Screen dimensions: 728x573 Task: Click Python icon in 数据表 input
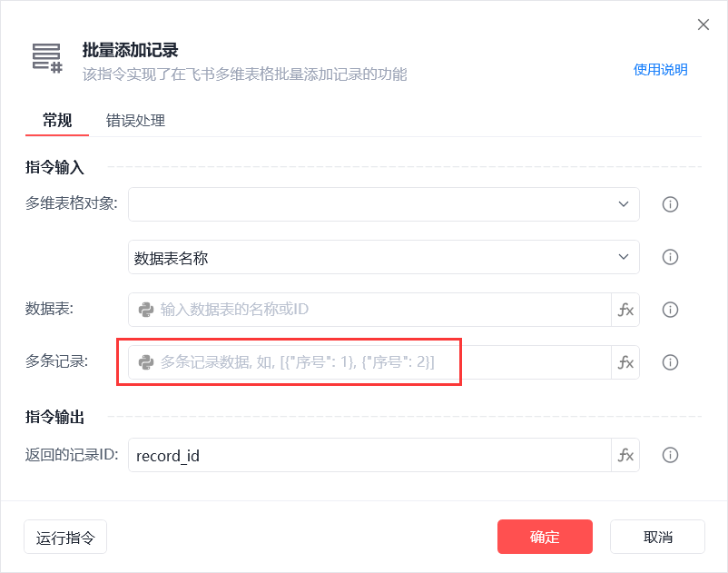click(x=145, y=310)
